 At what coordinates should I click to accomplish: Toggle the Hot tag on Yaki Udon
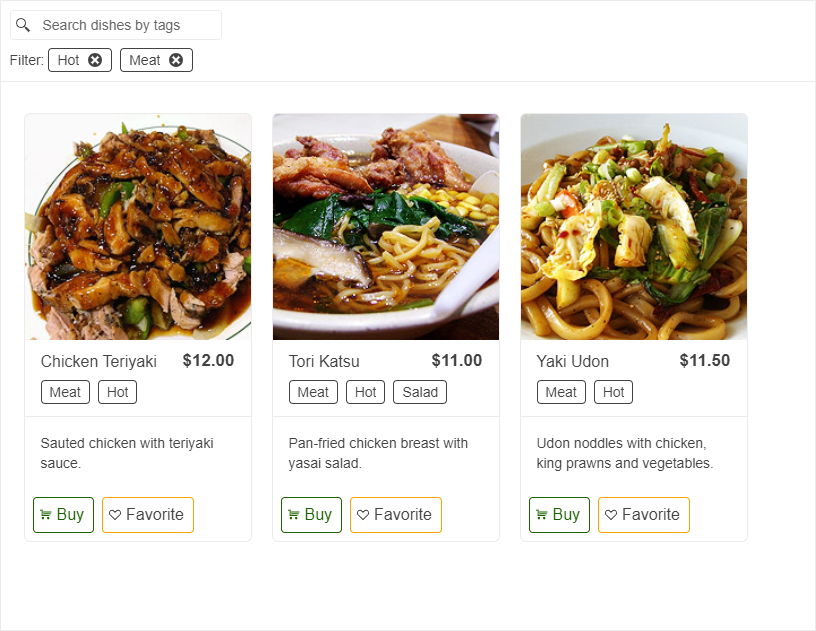[613, 391]
